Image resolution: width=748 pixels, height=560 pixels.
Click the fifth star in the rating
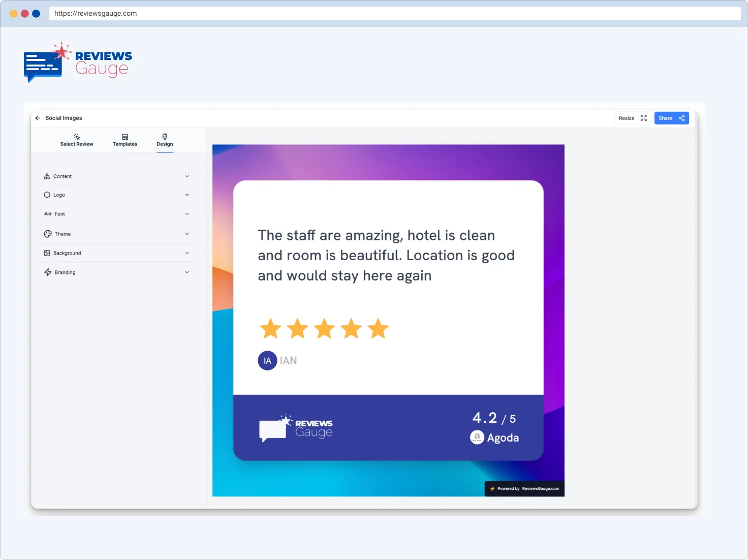378,329
